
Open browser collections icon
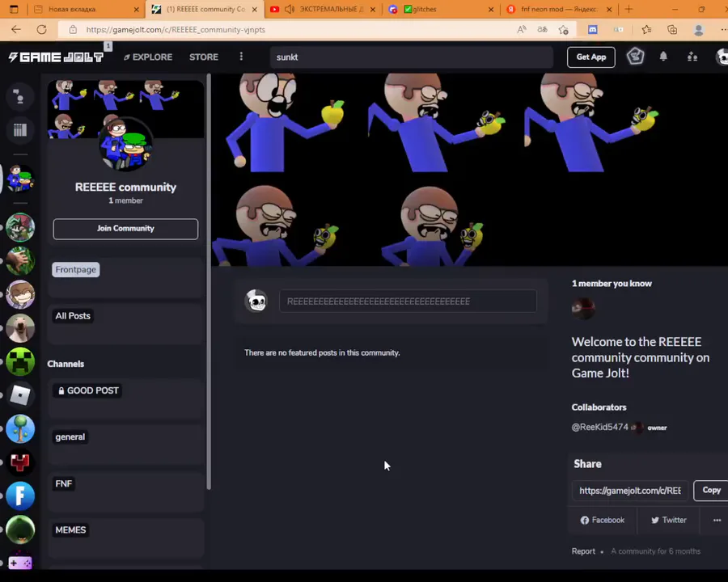click(672, 30)
